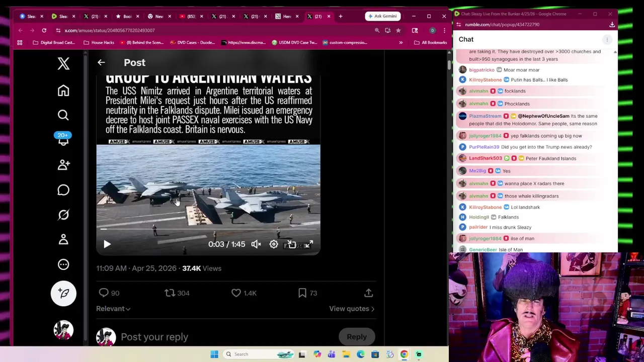Expand video to fullscreen

coord(309,244)
